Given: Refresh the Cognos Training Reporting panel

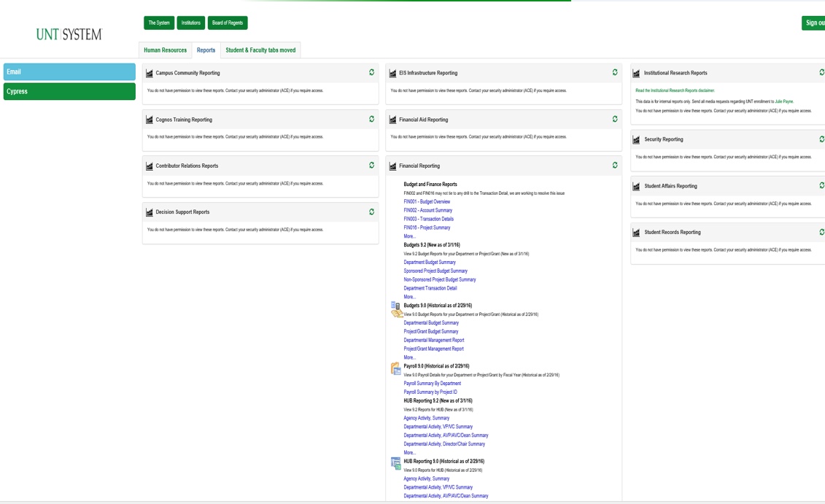Looking at the screenshot, I should coord(371,119).
